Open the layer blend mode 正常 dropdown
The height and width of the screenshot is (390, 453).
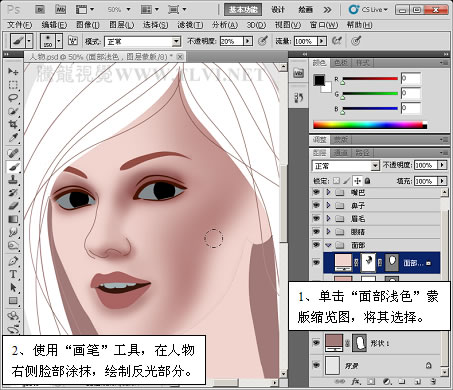(346, 166)
